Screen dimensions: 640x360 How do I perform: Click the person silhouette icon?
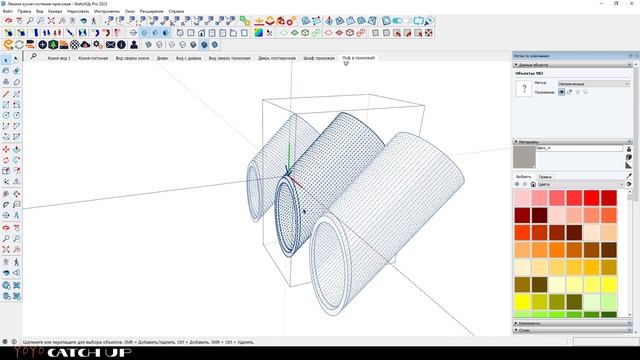point(133,44)
